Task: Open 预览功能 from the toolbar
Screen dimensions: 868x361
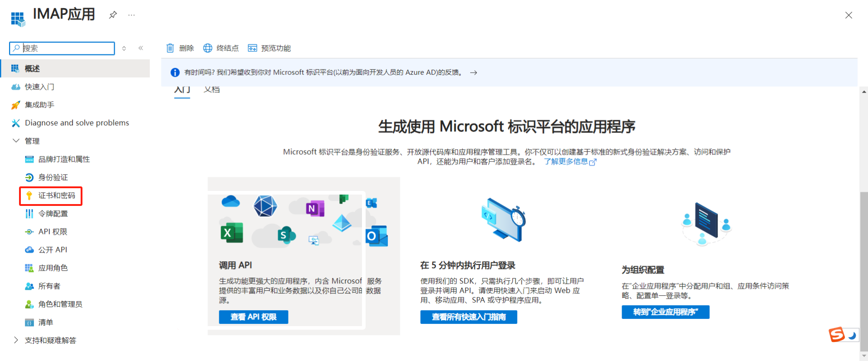Action: (270, 48)
